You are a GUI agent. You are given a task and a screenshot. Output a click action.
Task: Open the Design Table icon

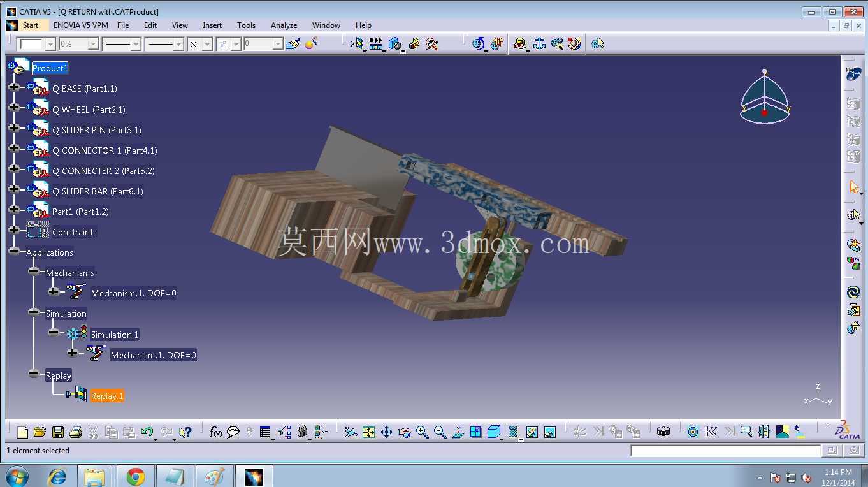coord(266,432)
